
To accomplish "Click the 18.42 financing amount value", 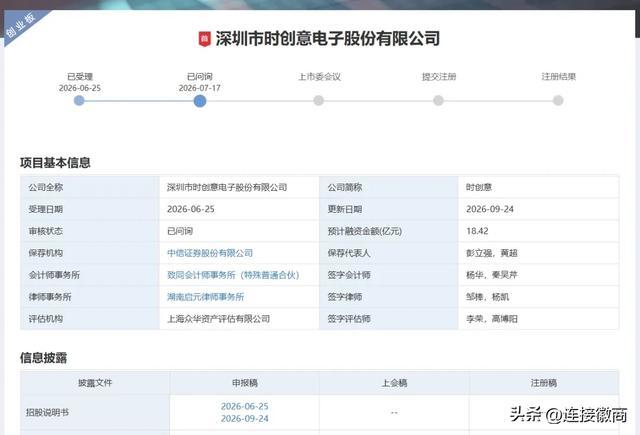I will (477, 231).
